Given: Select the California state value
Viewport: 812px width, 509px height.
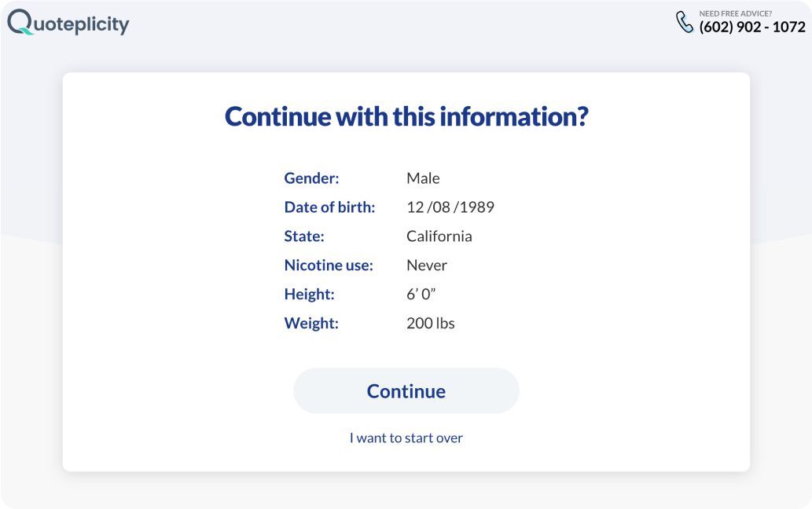Looking at the screenshot, I should click(439, 236).
